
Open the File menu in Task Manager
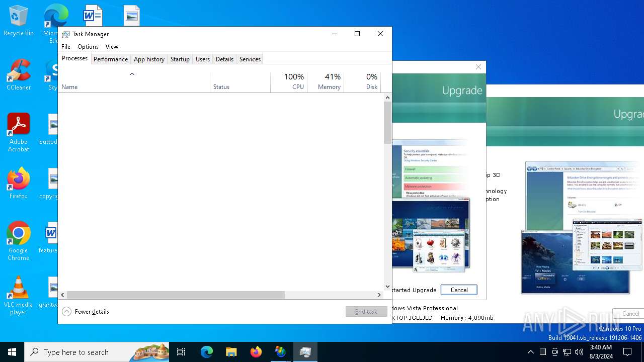[66, 47]
